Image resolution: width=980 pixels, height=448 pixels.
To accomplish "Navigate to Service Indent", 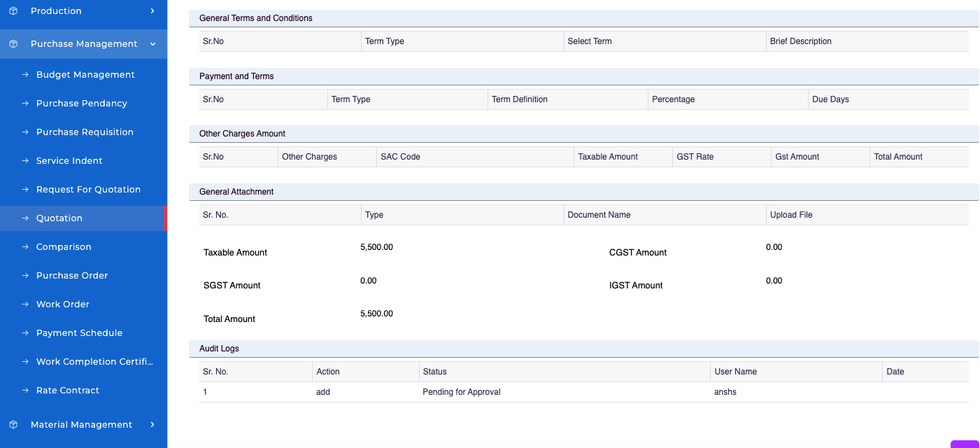I will coord(69,161).
